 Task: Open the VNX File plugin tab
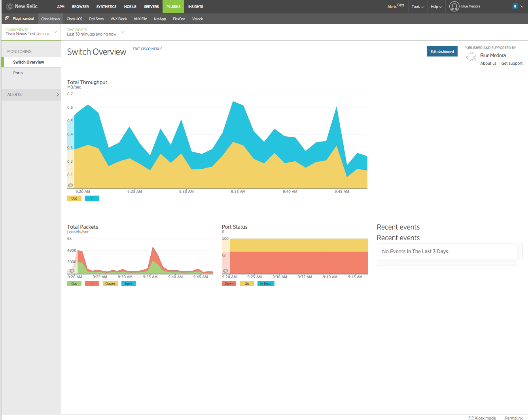point(140,19)
